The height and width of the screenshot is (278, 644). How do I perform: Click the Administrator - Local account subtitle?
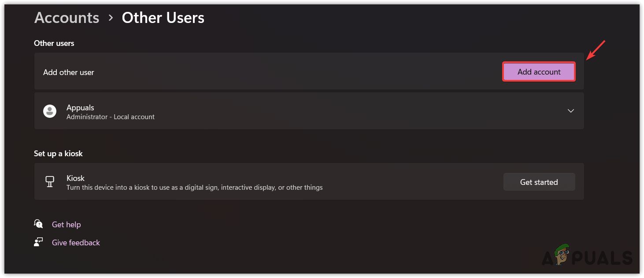(110, 117)
